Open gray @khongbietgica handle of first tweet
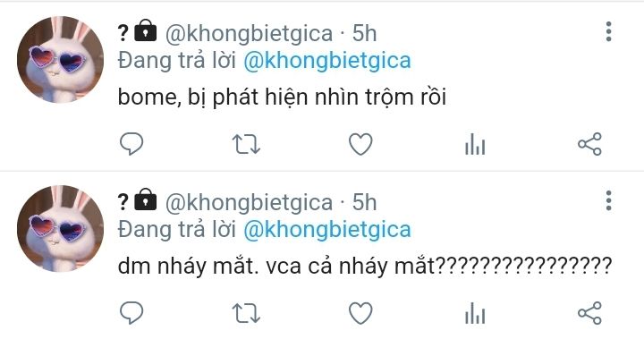 pos(249,34)
